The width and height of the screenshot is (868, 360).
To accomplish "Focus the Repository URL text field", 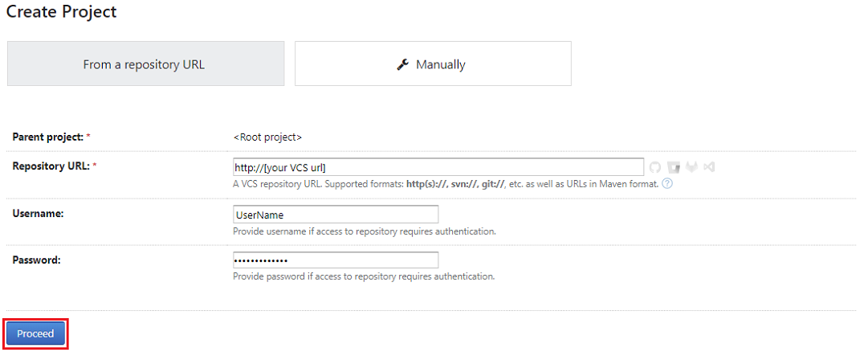I will (x=438, y=166).
